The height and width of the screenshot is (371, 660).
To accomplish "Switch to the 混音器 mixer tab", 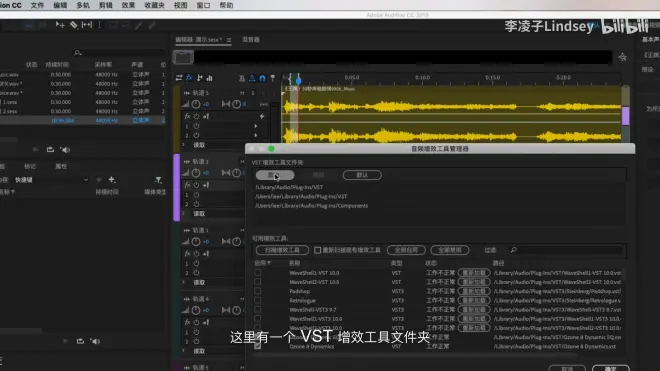I will pos(251,40).
